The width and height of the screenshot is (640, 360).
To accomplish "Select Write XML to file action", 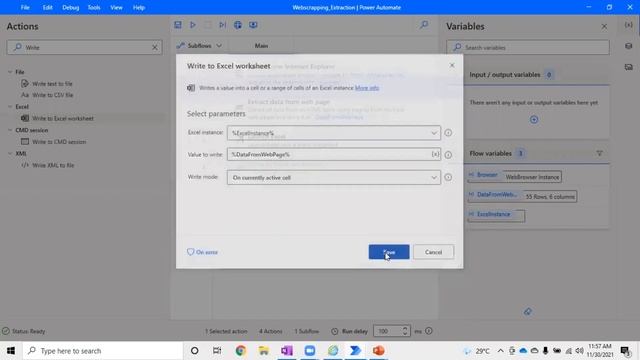I will click(53, 165).
